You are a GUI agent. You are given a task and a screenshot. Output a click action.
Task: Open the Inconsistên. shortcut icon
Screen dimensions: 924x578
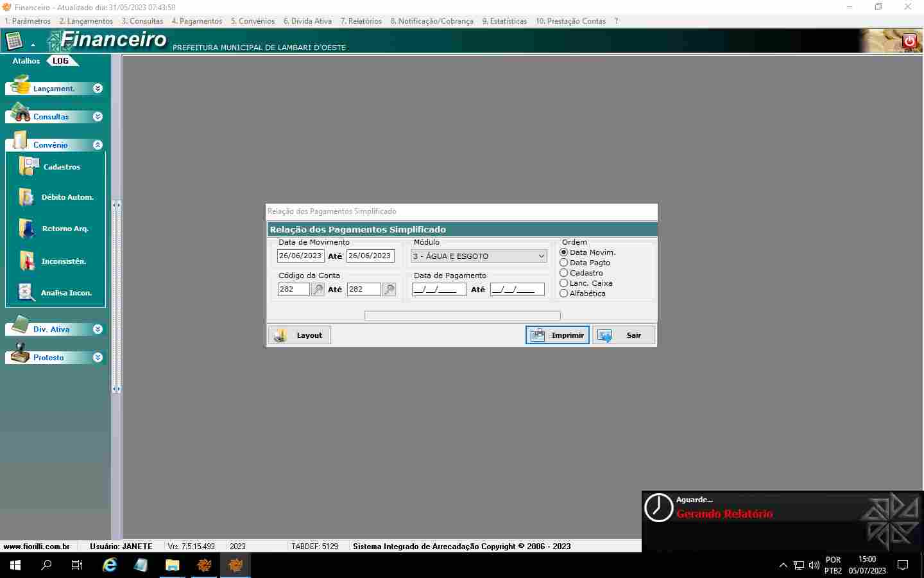tap(27, 261)
